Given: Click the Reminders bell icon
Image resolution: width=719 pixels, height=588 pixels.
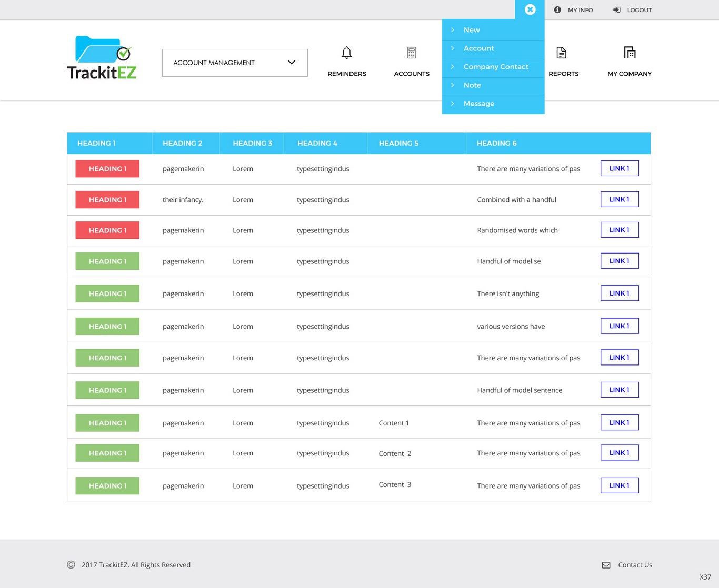Looking at the screenshot, I should click(x=346, y=53).
